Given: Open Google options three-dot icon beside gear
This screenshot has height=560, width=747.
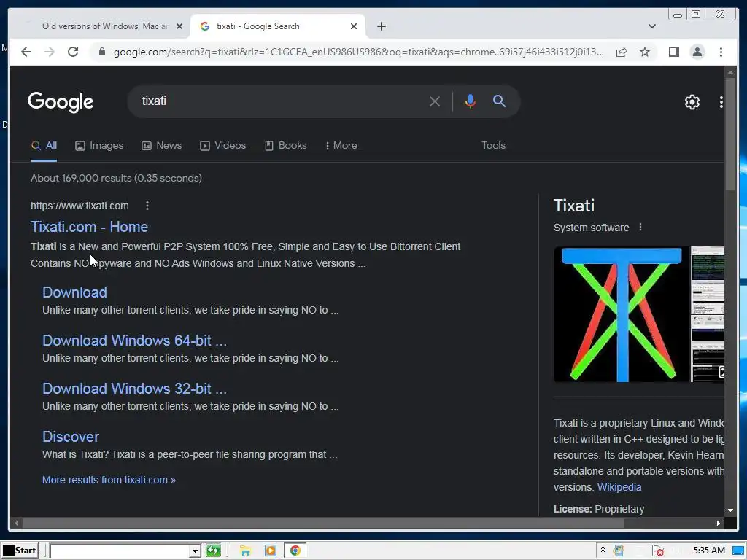Looking at the screenshot, I should click(x=721, y=101).
